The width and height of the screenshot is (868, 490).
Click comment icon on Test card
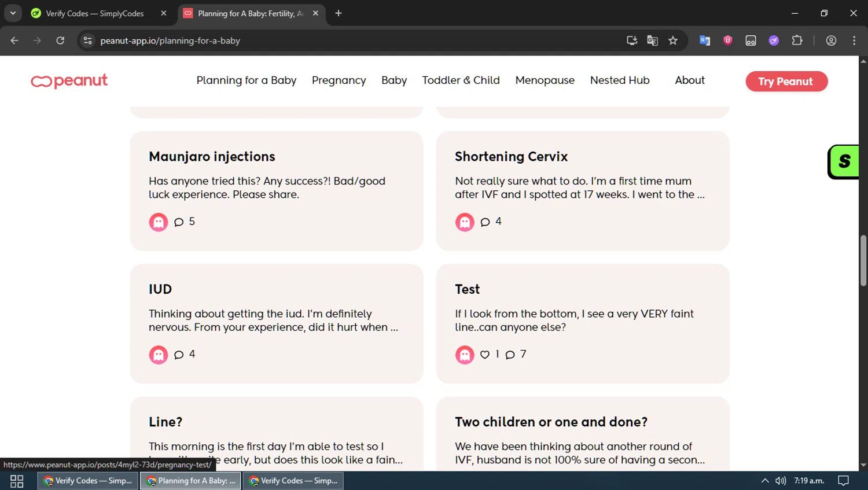[510, 355]
